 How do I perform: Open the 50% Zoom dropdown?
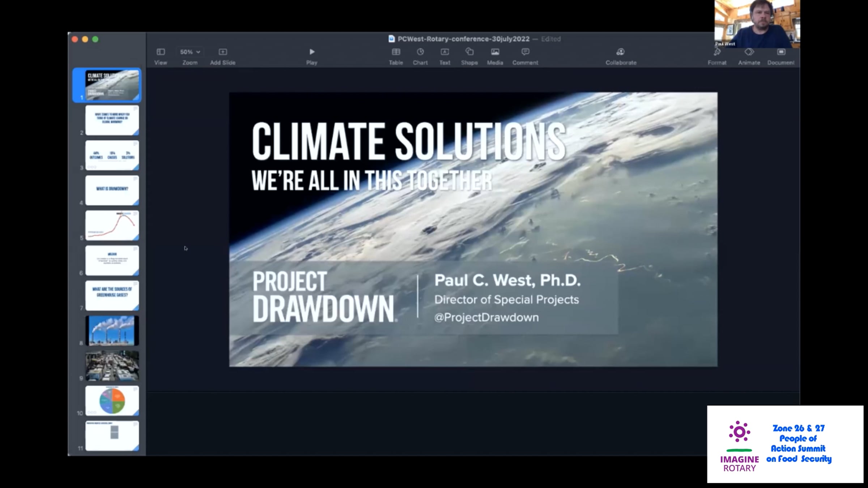coord(190,52)
